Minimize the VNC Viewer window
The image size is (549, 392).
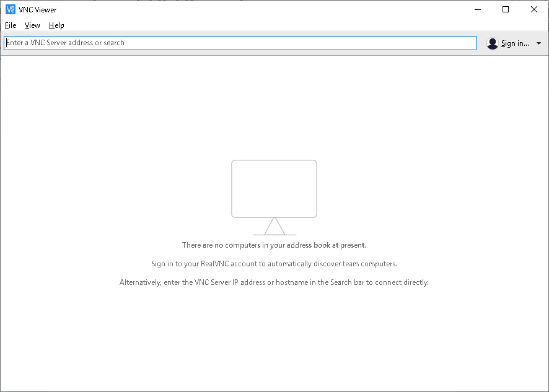pyautogui.click(x=478, y=9)
